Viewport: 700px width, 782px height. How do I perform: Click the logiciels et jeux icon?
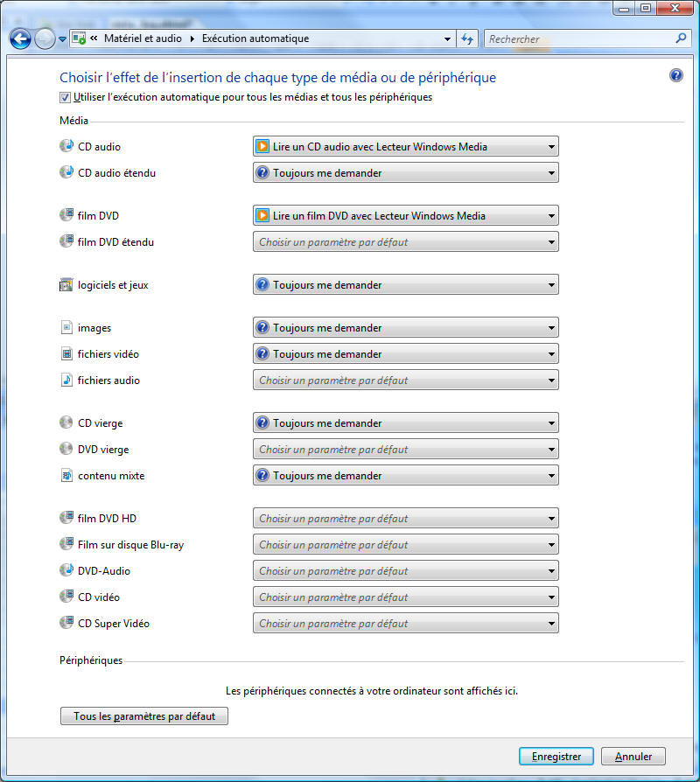coord(66,284)
